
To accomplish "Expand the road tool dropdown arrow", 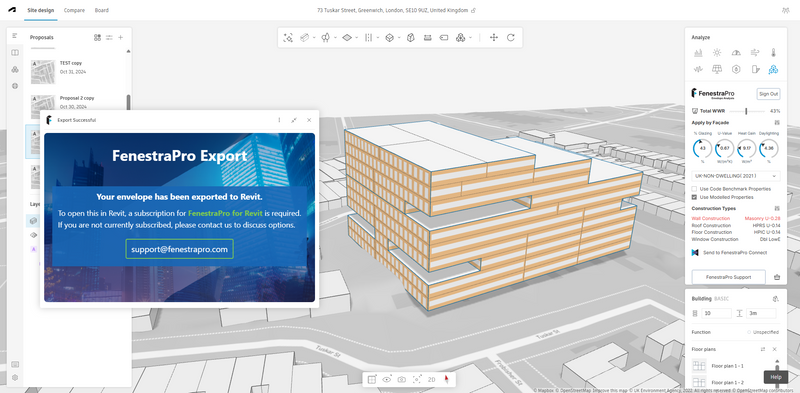I will click(378, 38).
